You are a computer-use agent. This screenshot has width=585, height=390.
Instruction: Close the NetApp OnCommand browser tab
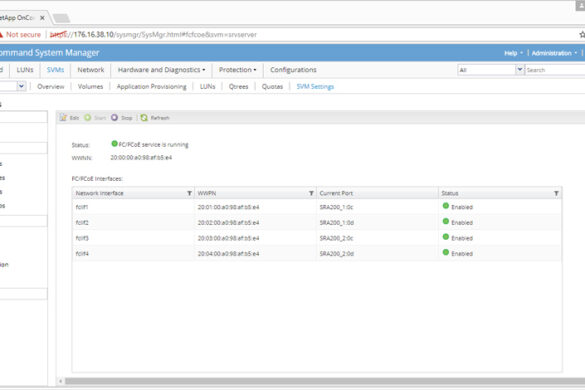point(42,18)
